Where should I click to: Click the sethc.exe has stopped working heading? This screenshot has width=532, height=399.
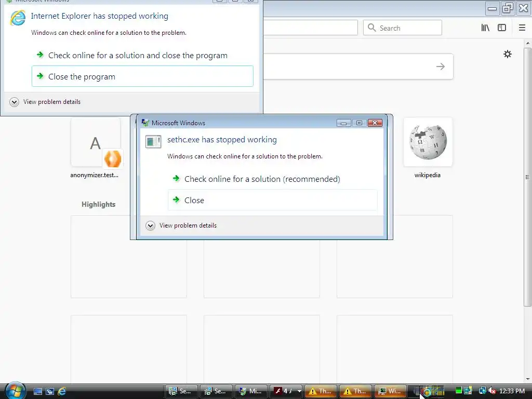click(222, 139)
